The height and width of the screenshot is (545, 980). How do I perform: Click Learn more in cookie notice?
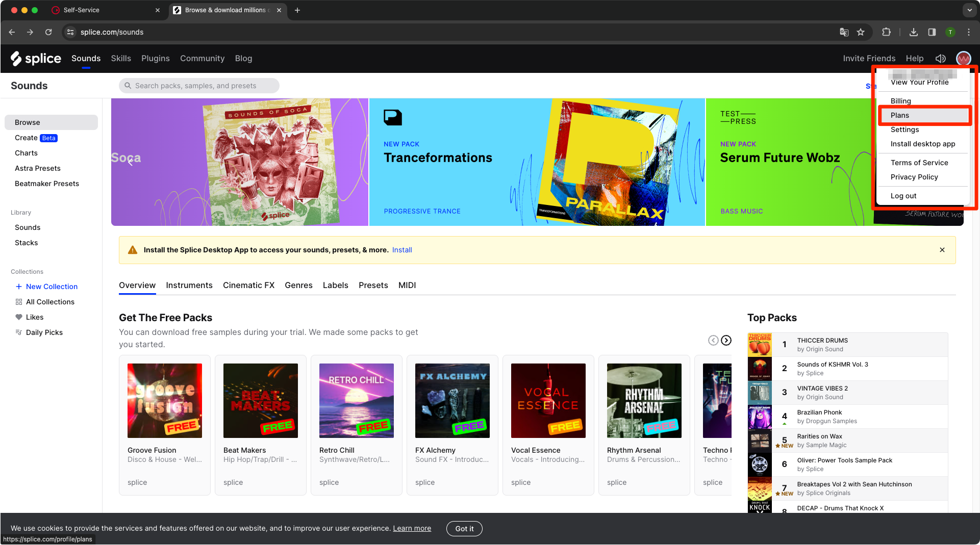(x=412, y=529)
